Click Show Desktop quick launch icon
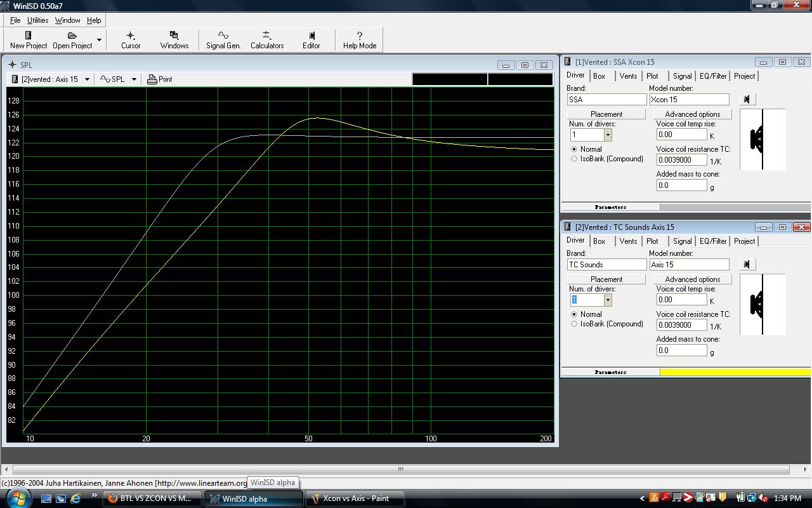The width and height of the screenshot is (812, 508). coord(46,498)
